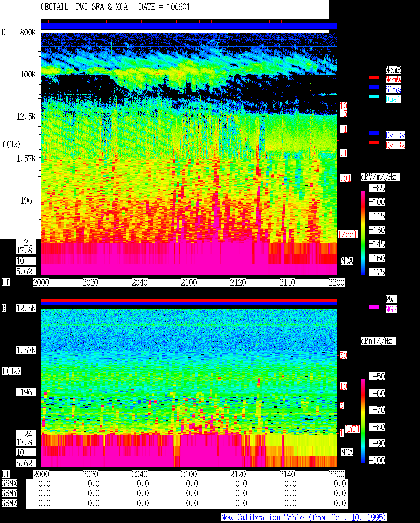Click the PWI legend label
420x523 pixels.
[391, 299]
